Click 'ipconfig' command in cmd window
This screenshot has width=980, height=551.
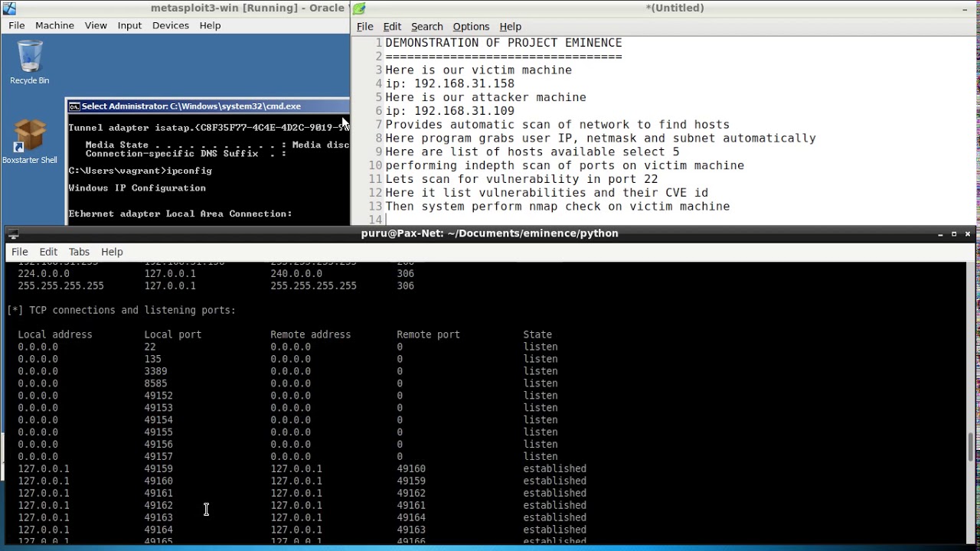click(x=189, y=171)
